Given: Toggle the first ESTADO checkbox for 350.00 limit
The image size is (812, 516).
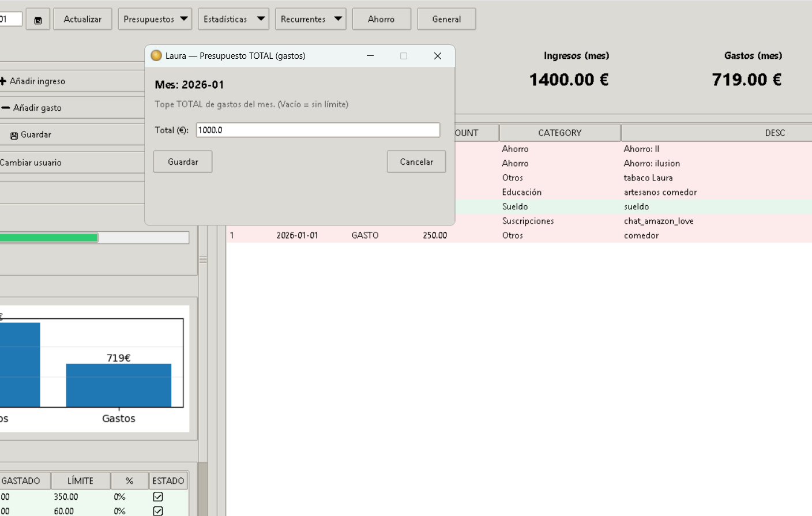Looking at the screenshot, I should coord(158,496).
